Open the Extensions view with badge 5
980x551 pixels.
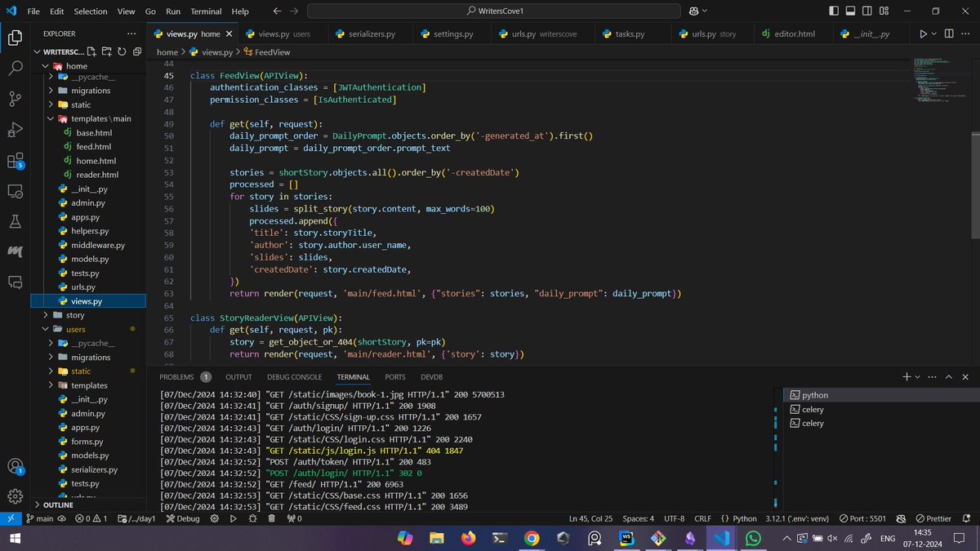(x=15, y=160)
